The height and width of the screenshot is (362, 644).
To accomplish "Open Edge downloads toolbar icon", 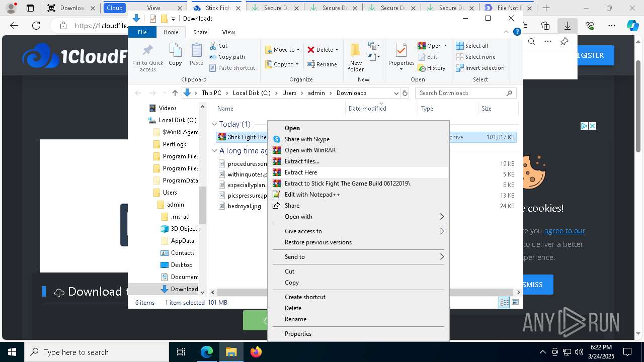I will [x=567, y=26].
